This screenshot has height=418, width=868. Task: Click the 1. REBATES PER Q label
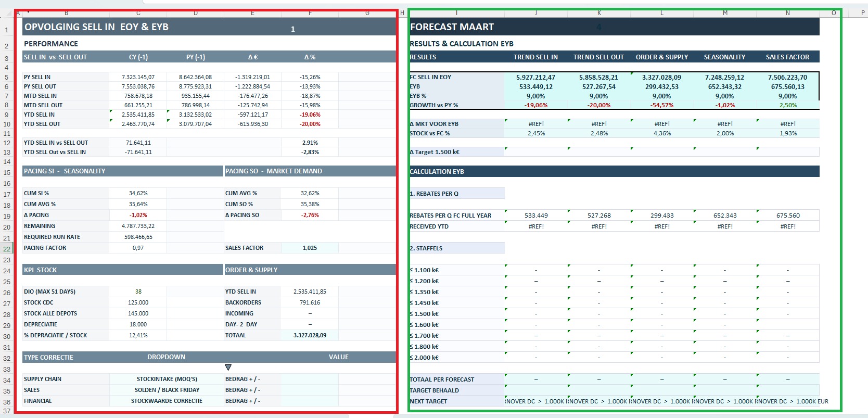point(434,194)
